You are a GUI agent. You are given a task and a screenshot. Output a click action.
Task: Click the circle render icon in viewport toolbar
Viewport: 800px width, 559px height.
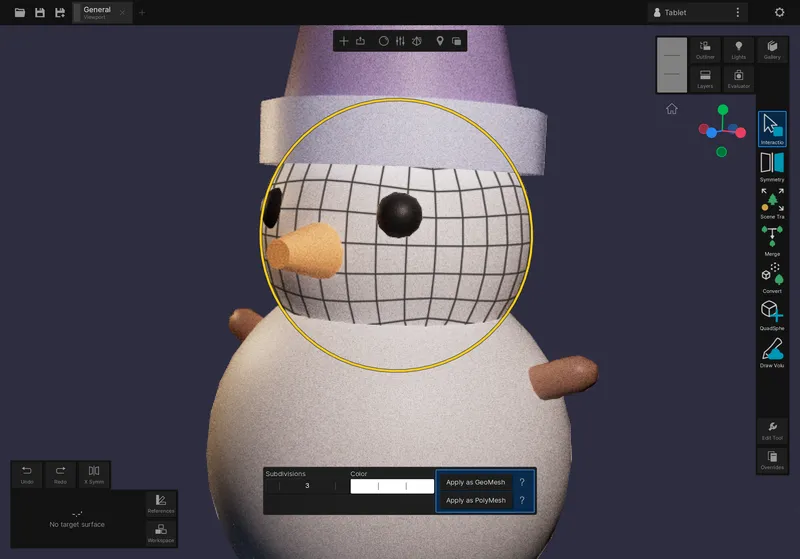[x=384, y=41]
